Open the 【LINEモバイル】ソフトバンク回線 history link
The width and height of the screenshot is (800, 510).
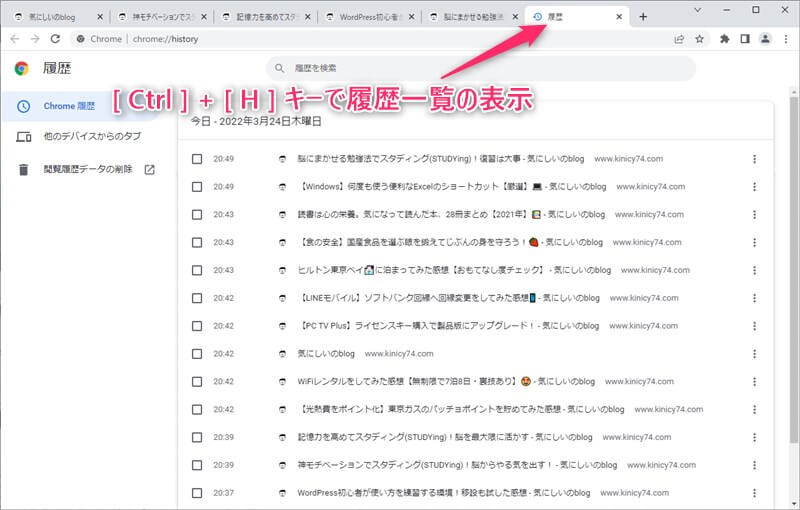(448, 298)
